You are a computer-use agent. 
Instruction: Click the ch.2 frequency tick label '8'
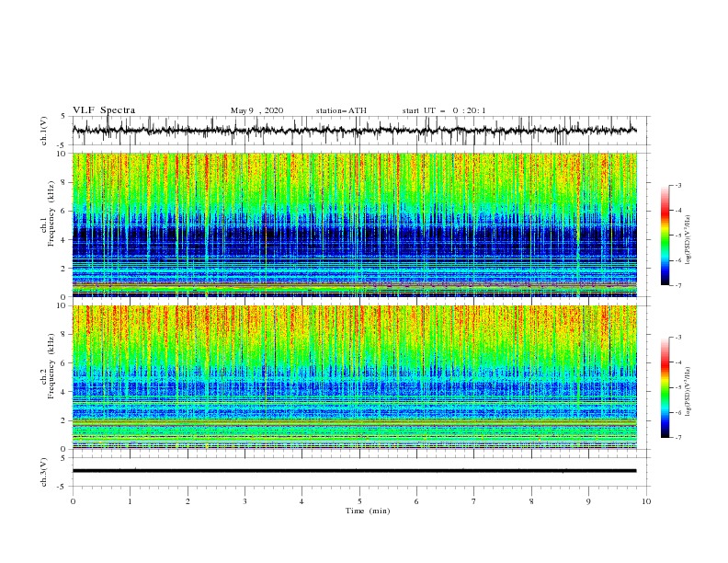[x=64, y=335]
